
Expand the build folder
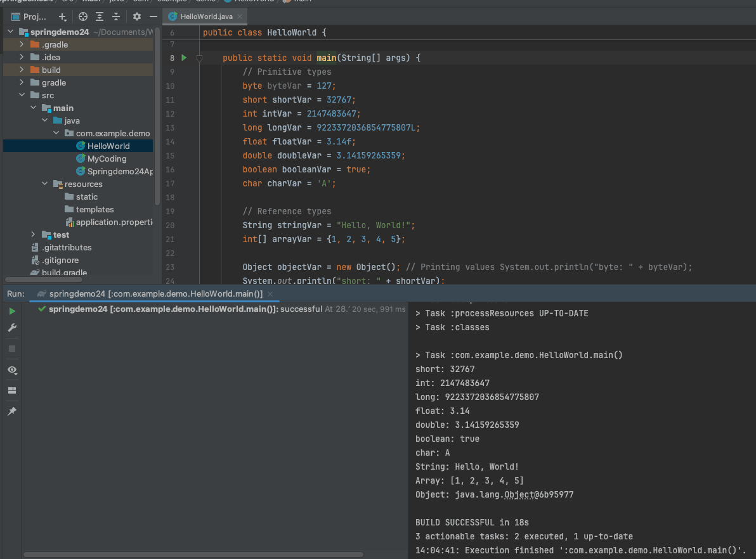[x=22, y=70]
